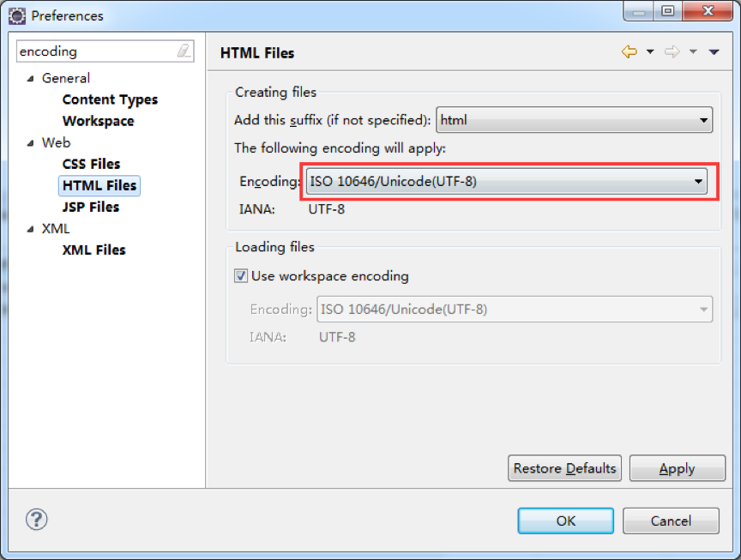Click the encoding filter text field

94,51
